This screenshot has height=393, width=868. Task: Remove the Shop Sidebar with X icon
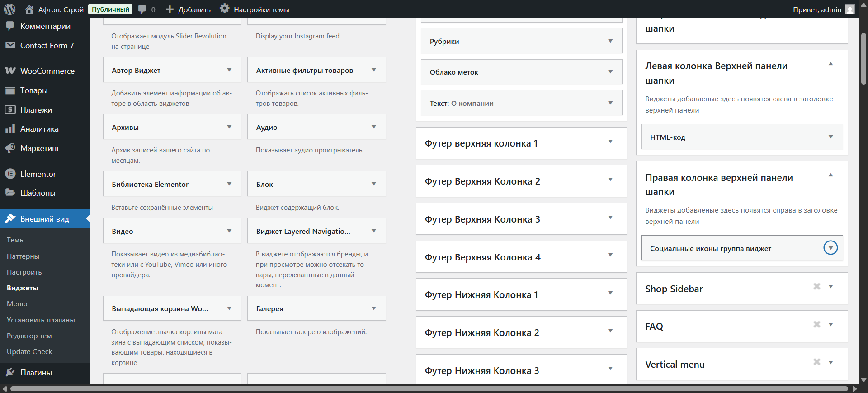click(816, 286)
